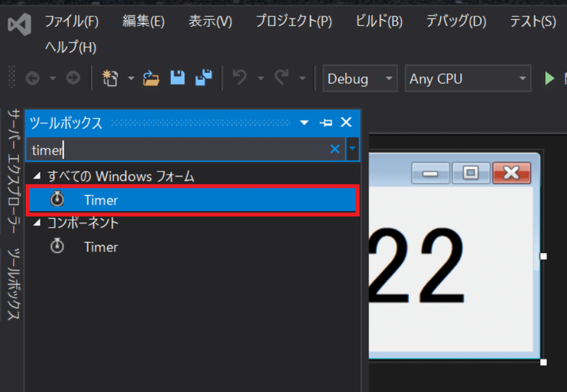Open the undo history dropdown arrow
The image size is (567, 392).
(261, 78)
